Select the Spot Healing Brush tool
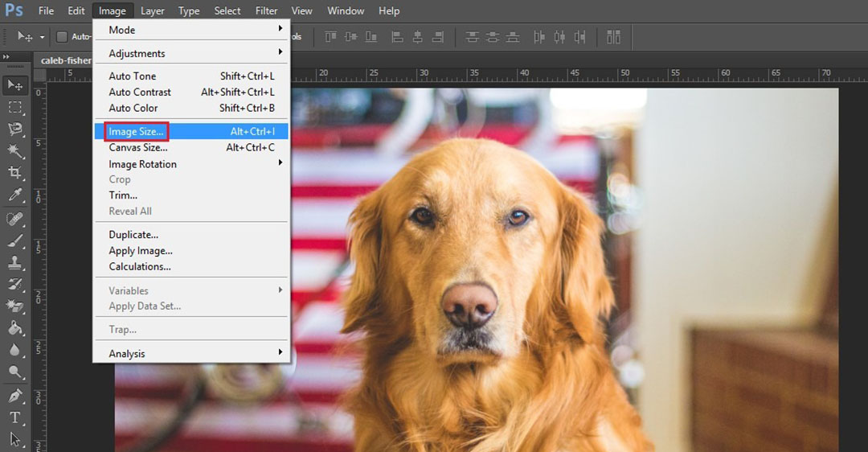The height and width of the screenshot is (452, 868). coord(15,219)
